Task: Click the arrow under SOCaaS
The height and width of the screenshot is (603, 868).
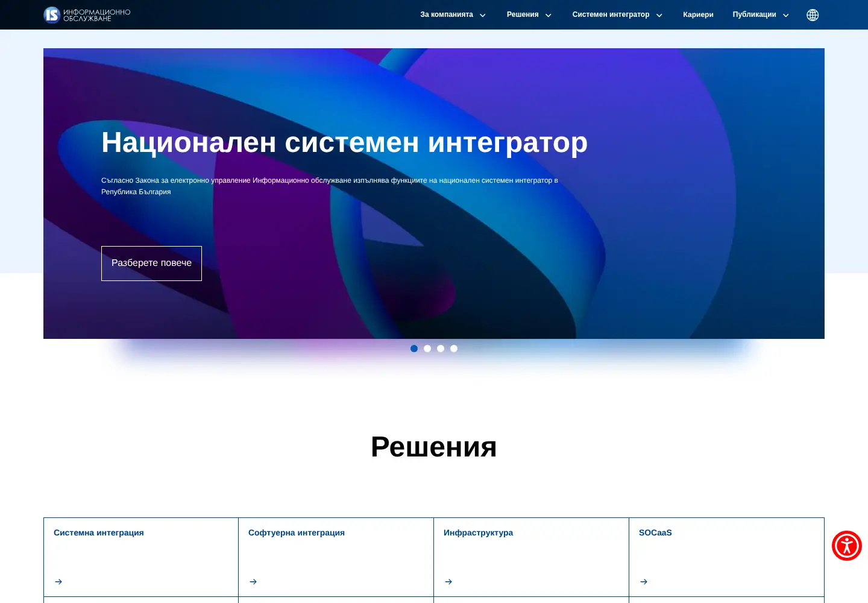Action: 644,582
